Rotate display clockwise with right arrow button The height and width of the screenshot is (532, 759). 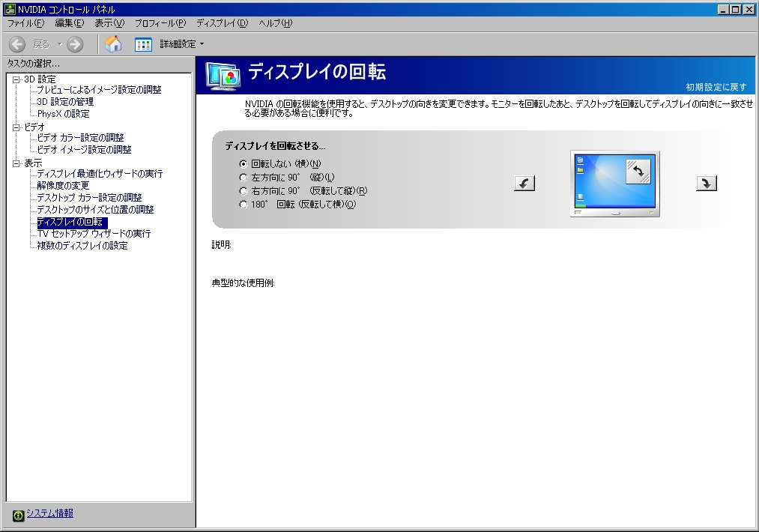pos(707,183)
